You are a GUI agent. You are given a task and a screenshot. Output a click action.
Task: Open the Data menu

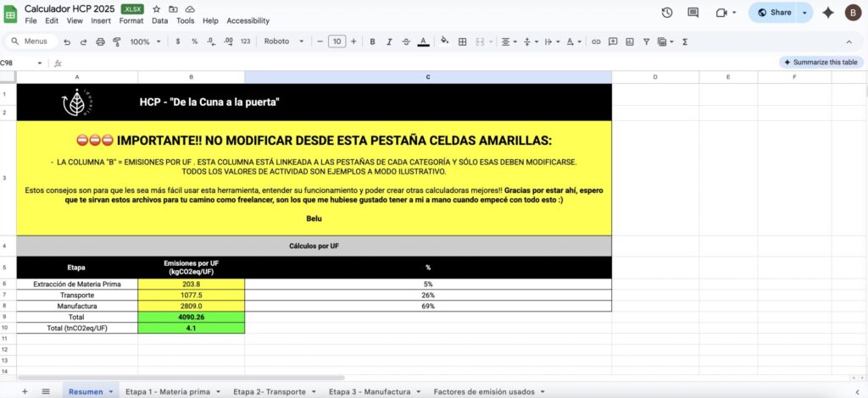pyautogui.click(x=159, y=21)
